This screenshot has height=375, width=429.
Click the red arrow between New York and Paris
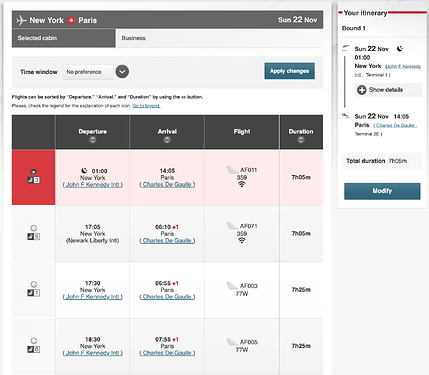pos(71,20)
